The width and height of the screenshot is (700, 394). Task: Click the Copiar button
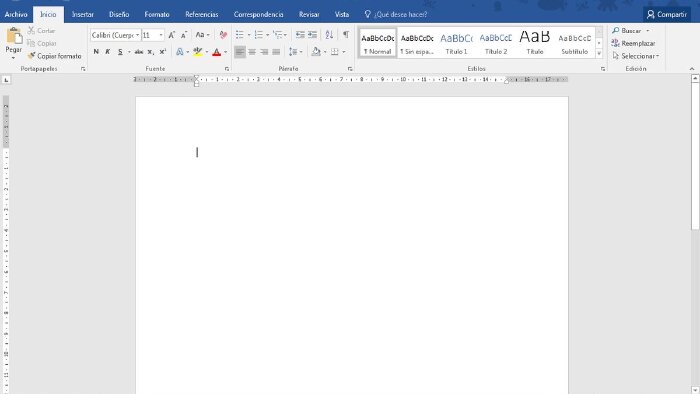41,43
